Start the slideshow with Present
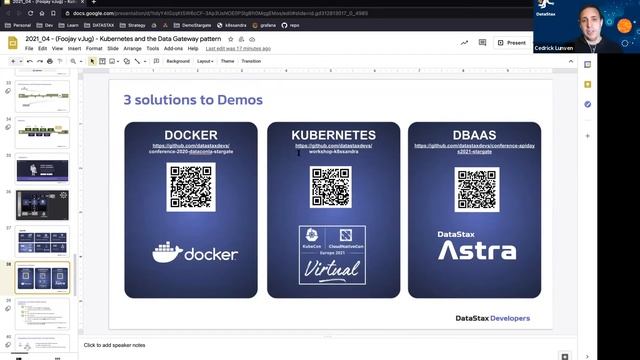This screenshot has height=360, width=640. pyautogui.click(x=511, y=42)
